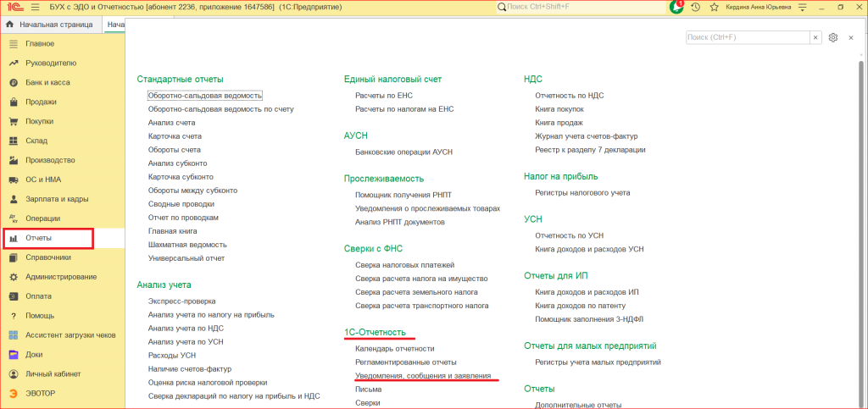
Task: Open Главная книга report
Action: pos(173,231)
